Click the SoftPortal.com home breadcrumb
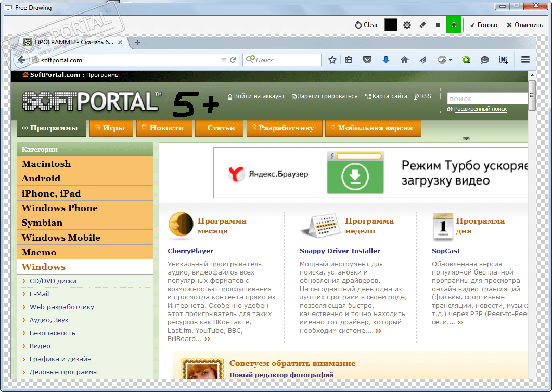The height and width of the screenshot is (392, 552). point(52,75)
